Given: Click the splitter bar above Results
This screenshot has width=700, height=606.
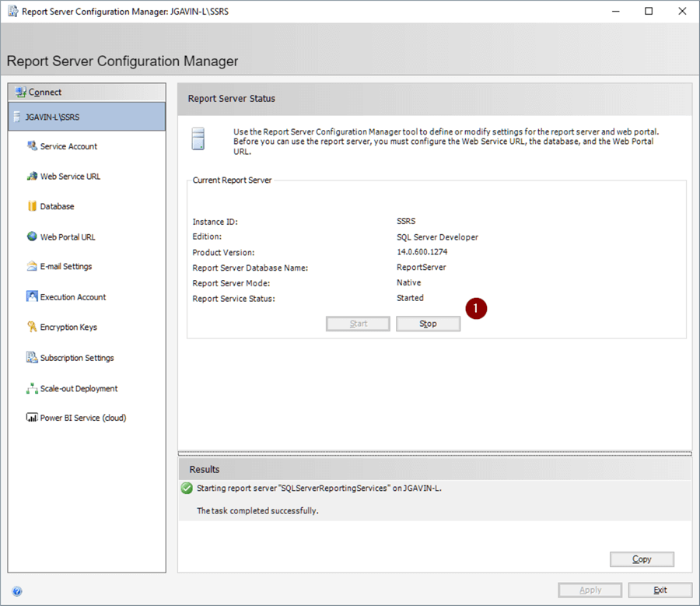Looking at the screenshot, I should click(434, 453).
